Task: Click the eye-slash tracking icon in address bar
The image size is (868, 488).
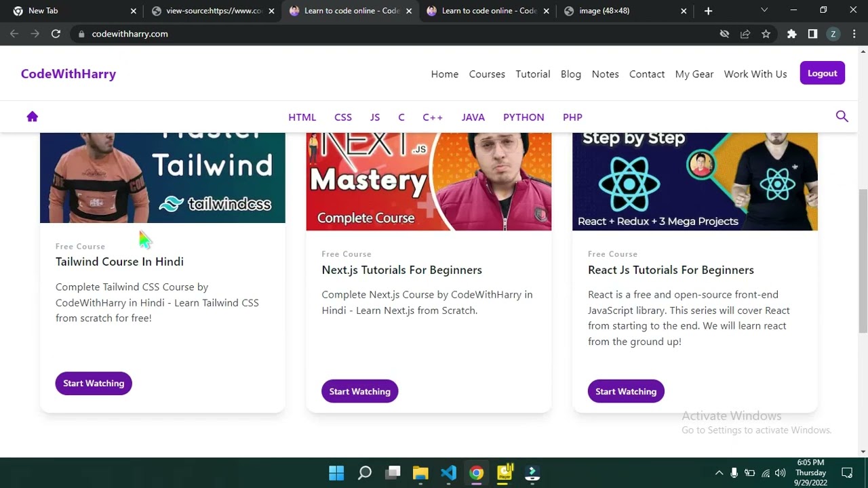Action: point(724,34)
